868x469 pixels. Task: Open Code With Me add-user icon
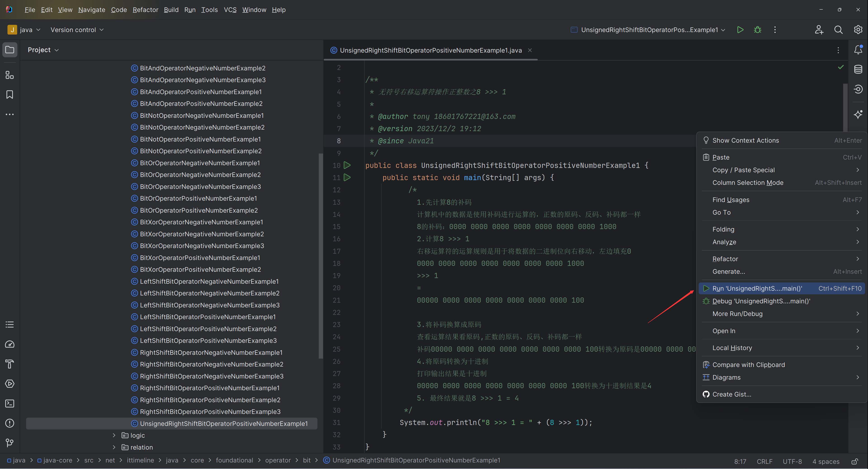pyautogui.click(x=819, y=30)
